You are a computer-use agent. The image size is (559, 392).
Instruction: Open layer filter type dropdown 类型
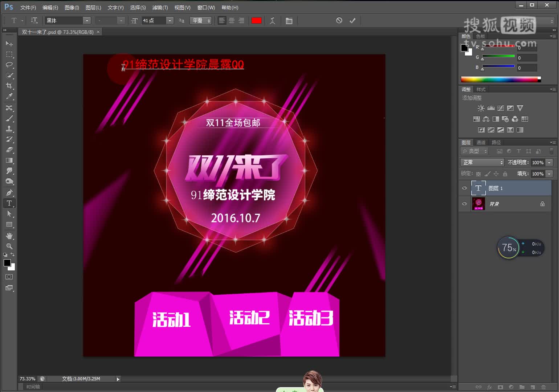coord(475,151)
